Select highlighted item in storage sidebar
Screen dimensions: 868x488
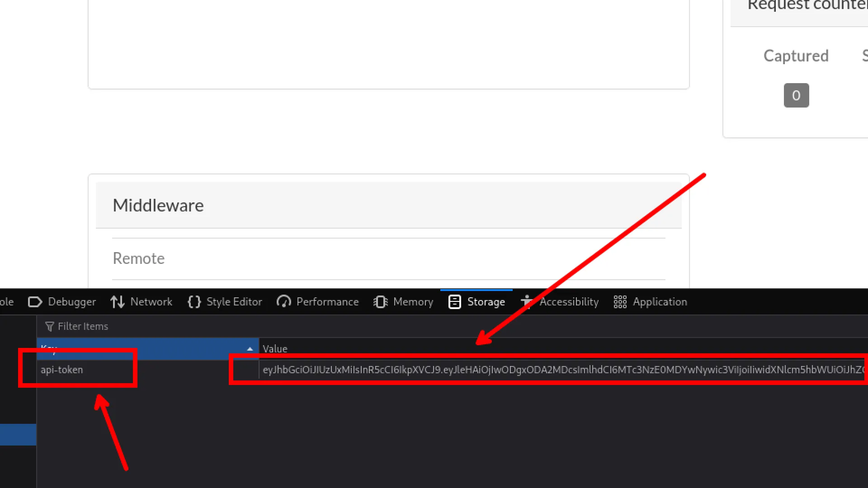(18, 435)
